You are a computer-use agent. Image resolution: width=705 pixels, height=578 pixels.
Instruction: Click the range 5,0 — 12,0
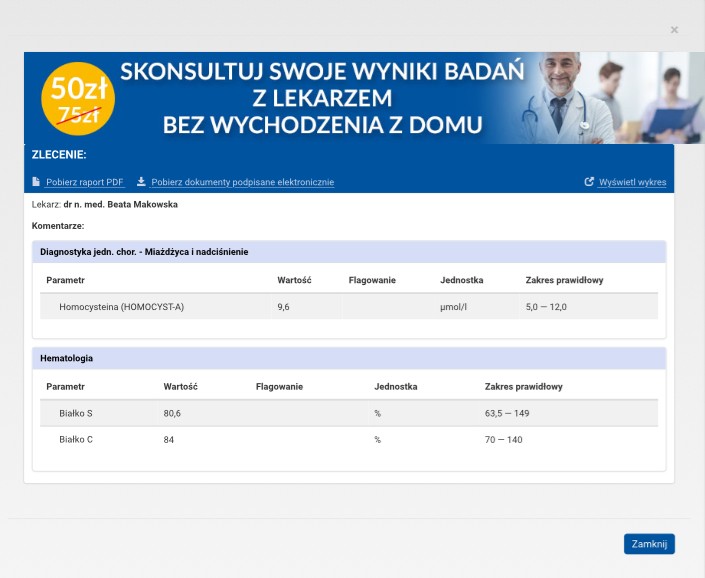[546, 307]
